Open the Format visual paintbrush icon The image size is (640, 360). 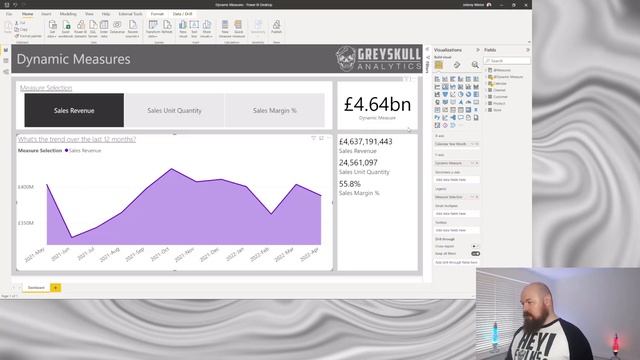[x=457, y=65]
